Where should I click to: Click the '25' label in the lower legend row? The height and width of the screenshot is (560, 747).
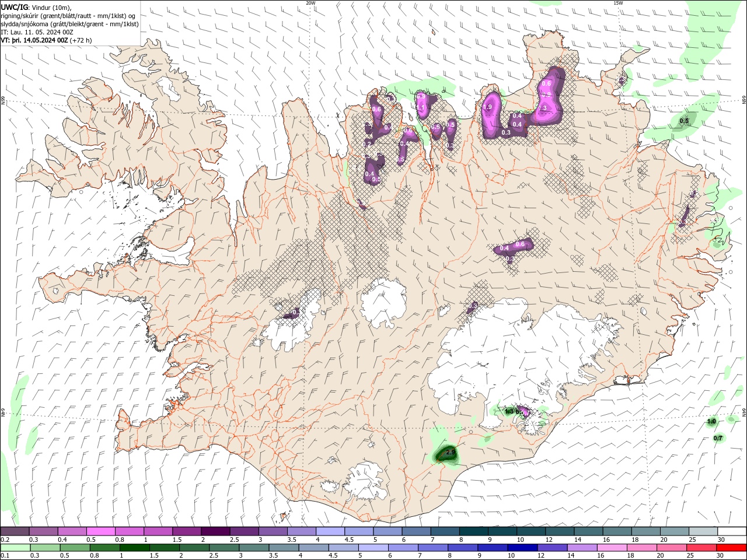pos(690,556)
